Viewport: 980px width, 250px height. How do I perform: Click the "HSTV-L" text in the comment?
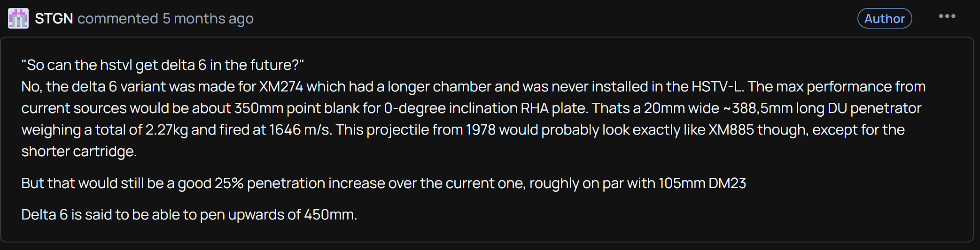coord(717,86)
